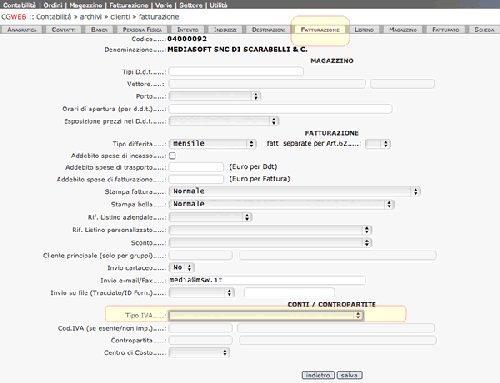Screen dimensions: 500x383
Task: Click Addebito spese di fatturazione field
Action: tap(196, 179)
